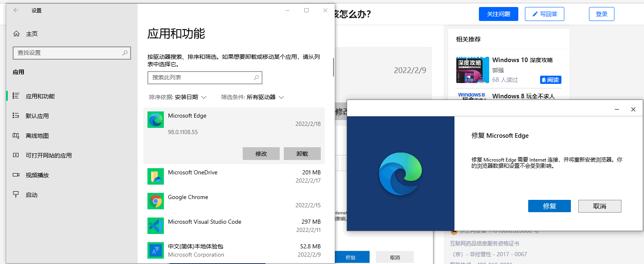
Task: Go back using the Settings back arrow
Action: pyautogui.click(x=16, y=10)
